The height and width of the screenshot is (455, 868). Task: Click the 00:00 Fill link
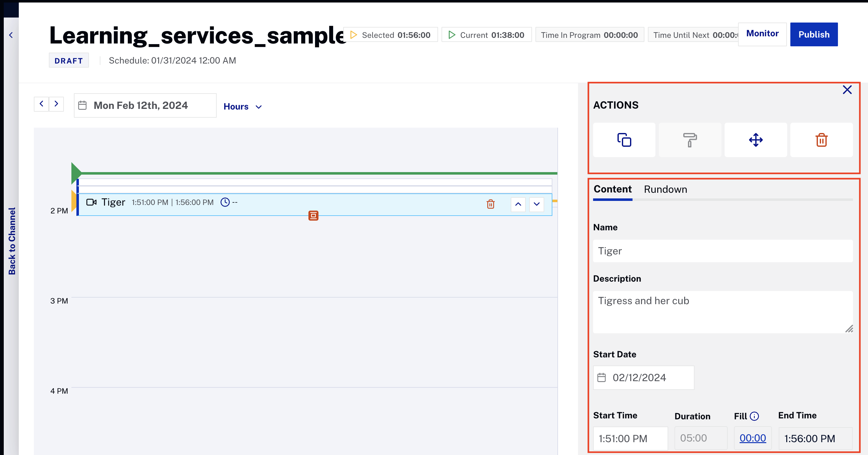click(752, 438)
